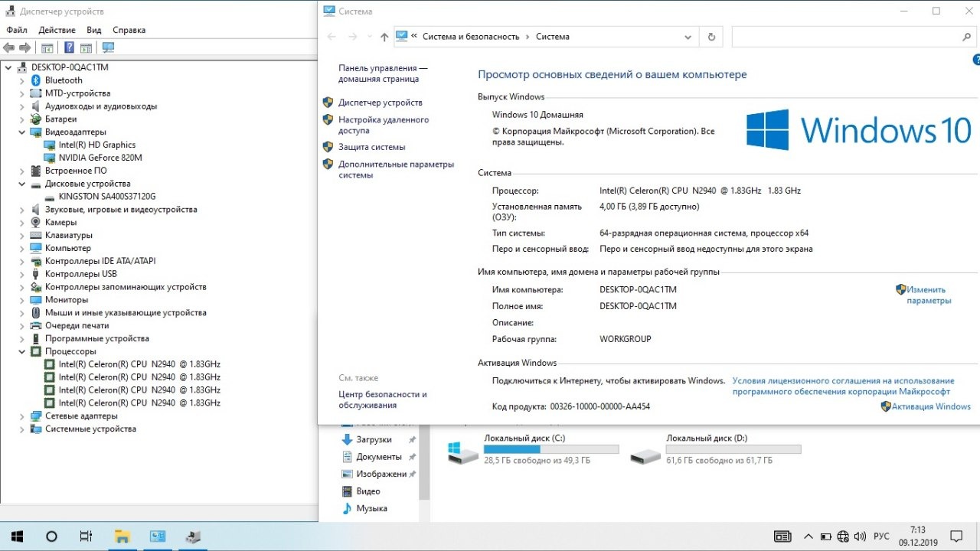
Task: Expand the Системные устройства node
Action: click(x=21, y=429)
